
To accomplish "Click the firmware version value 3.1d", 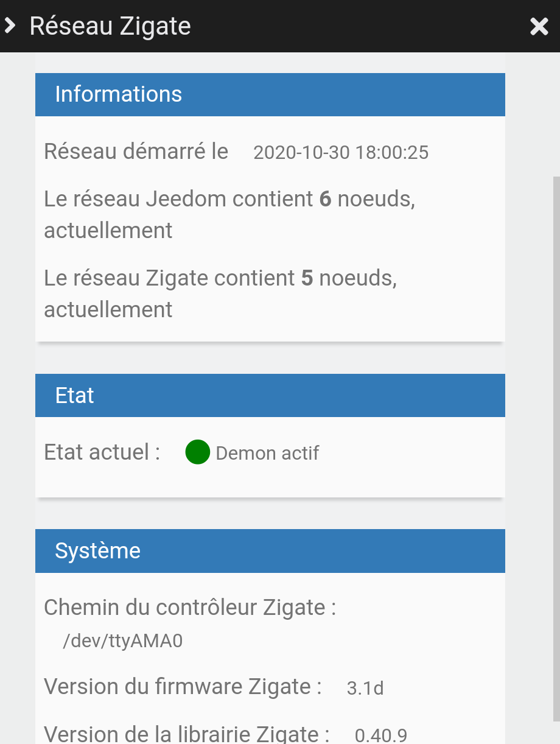I will point(365,688).
